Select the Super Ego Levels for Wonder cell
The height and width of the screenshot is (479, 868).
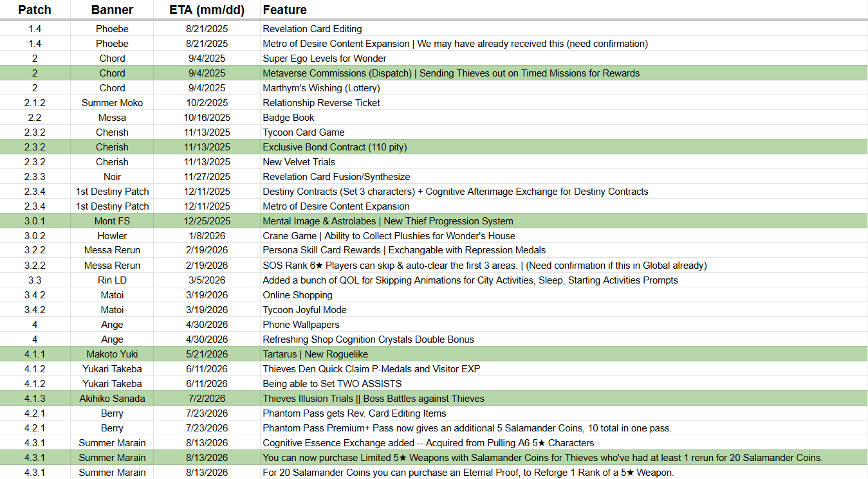(x=564, y=59)
